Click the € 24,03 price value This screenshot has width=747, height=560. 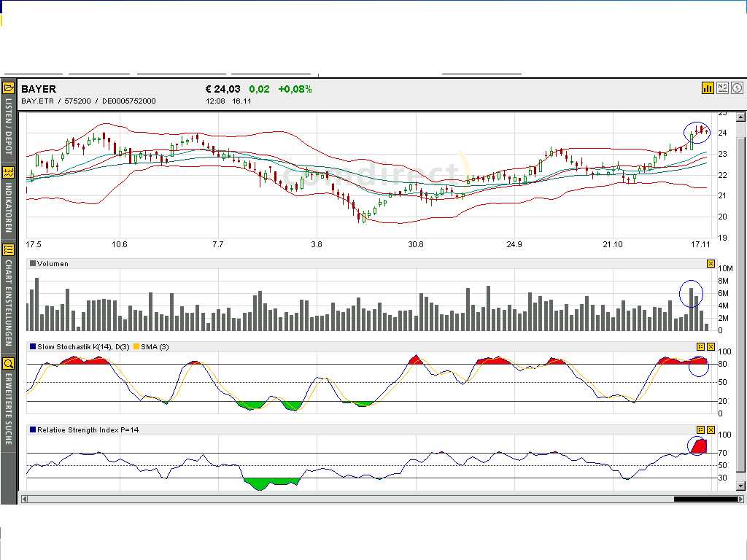(x=223, y=89)
